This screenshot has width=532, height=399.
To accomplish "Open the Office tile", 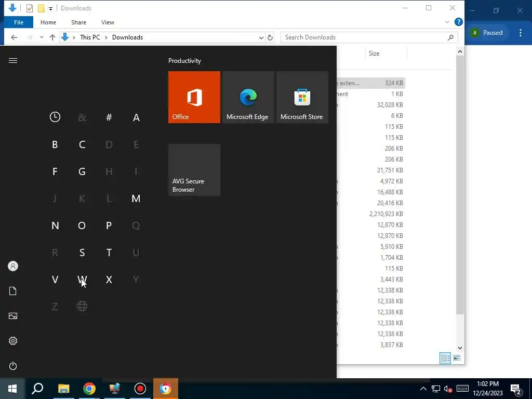I will coord(194,97).
